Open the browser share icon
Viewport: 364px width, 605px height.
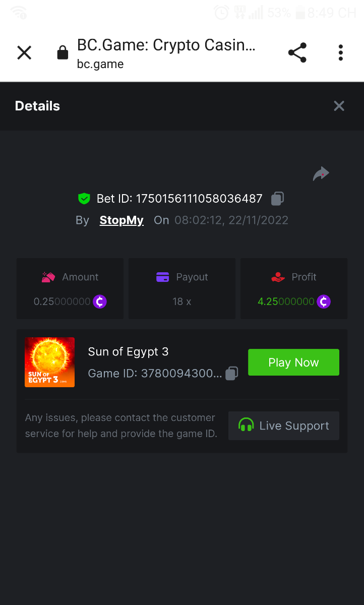[297, 53]
